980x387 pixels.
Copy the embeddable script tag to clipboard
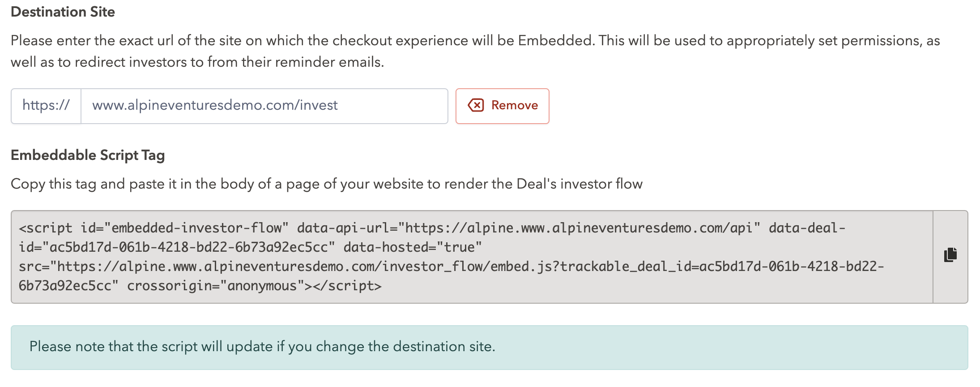click(950, 255)
